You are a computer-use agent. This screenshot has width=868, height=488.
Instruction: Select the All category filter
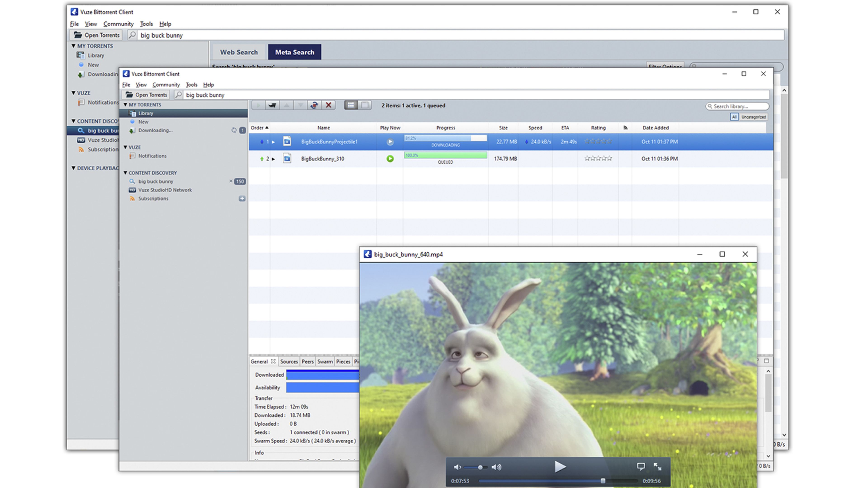(x=734, y=117)
